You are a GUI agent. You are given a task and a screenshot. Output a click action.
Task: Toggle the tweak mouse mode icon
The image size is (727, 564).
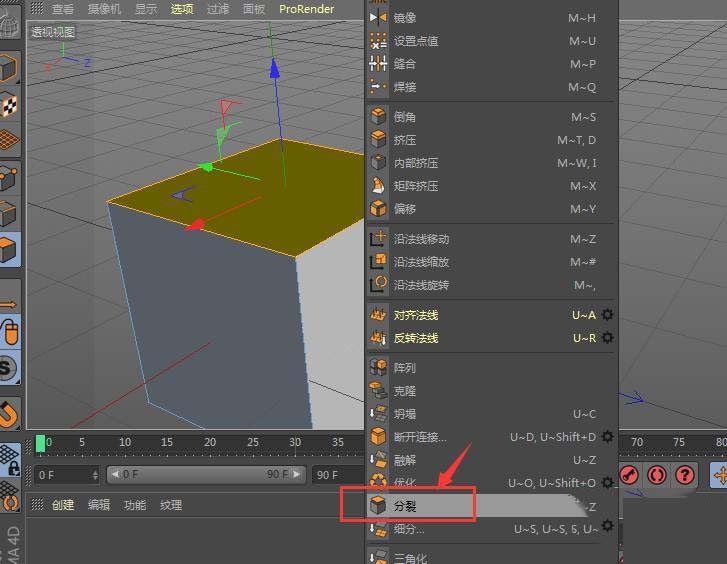pos(10,333)
